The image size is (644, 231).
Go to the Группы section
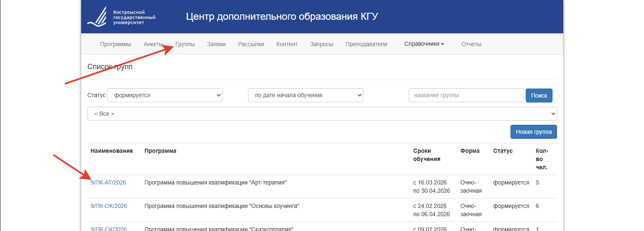point(185,44)
